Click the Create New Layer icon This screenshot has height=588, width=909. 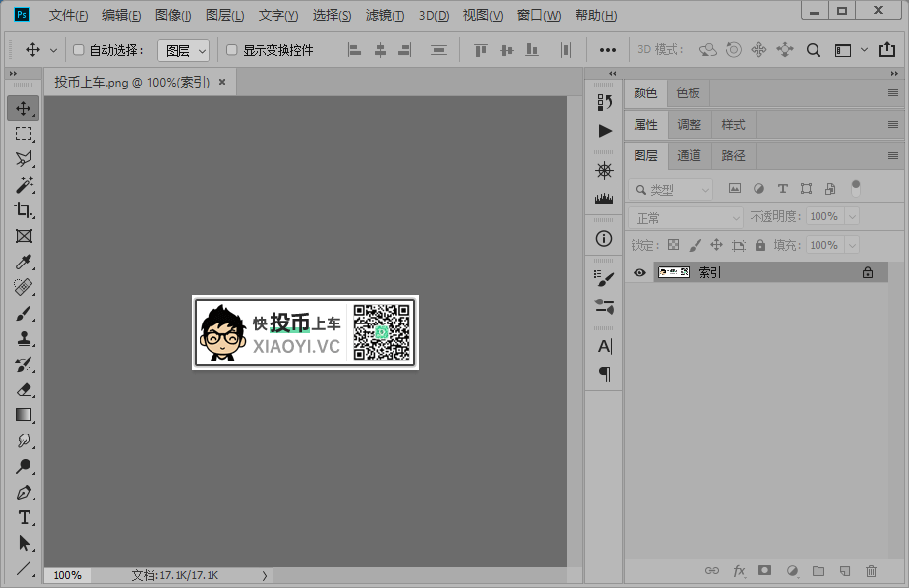tap(843, 570)
